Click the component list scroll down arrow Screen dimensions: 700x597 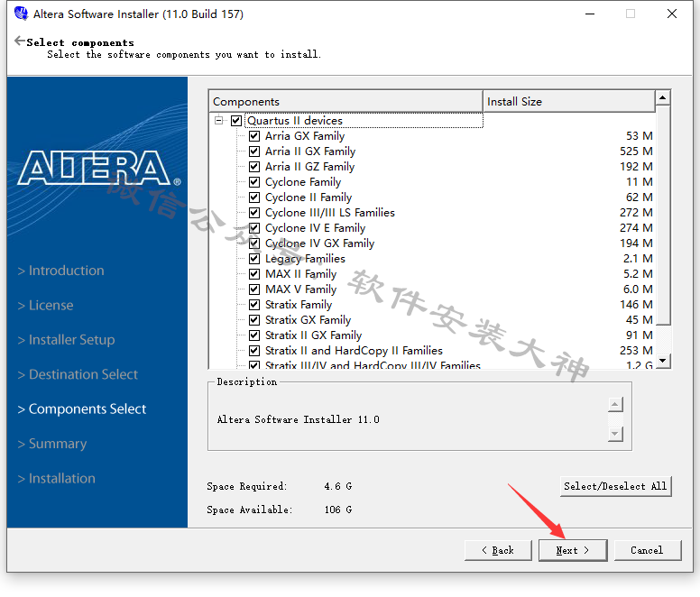(663, 361)
